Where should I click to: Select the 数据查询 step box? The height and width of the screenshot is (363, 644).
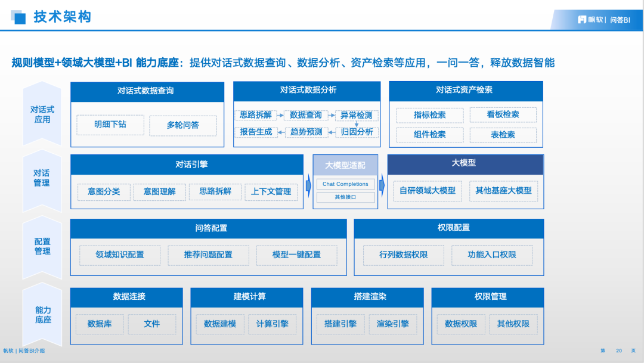point(306,115)
